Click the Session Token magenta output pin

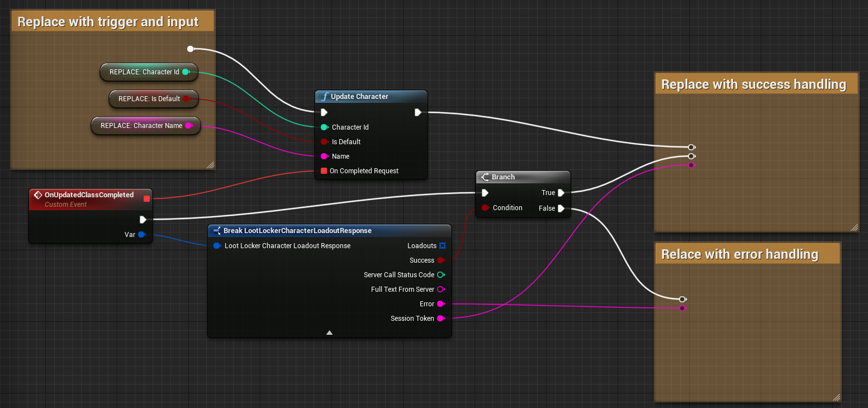[440, 319]
